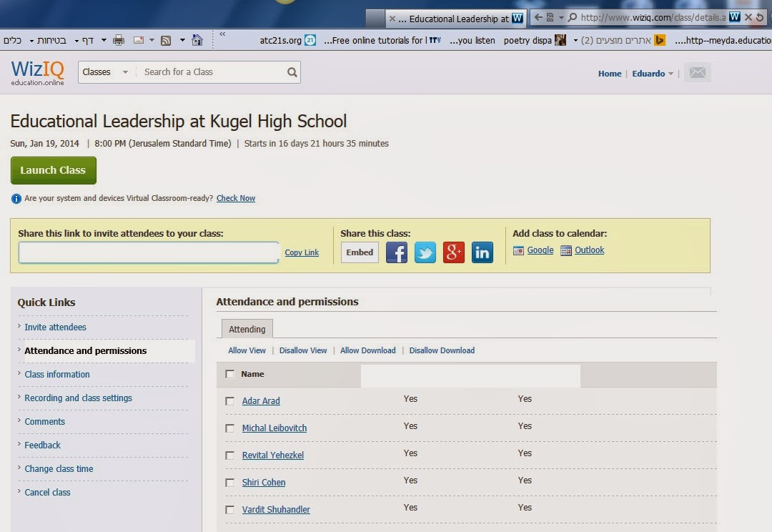The height and width of the screenshot is (532, 772).
Task: Toggle the Name select-all checkbox
Action: [230, 374]
